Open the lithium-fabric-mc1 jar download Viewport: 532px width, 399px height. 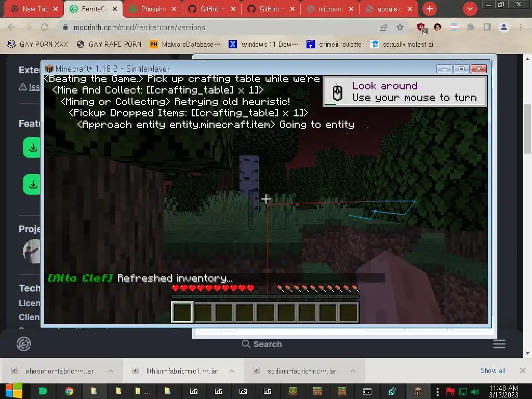tap(181, 371)
